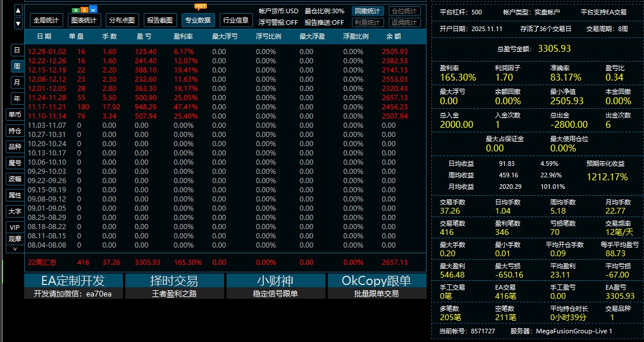Open the 全局统计 tab
Screen dimensions: 644x342
click(x=46, y=20)
